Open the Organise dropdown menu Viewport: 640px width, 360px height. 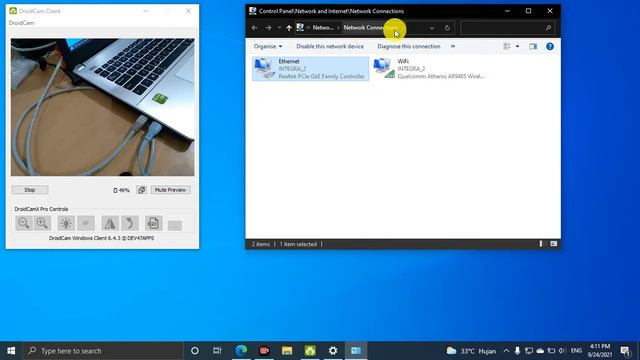(x=268, y=47)
